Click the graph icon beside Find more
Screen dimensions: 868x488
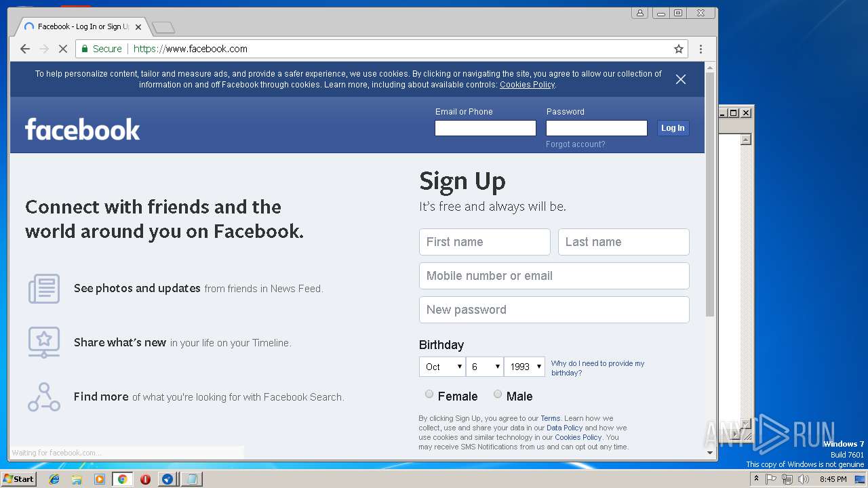pyautogui.click(x=44, y=397)
